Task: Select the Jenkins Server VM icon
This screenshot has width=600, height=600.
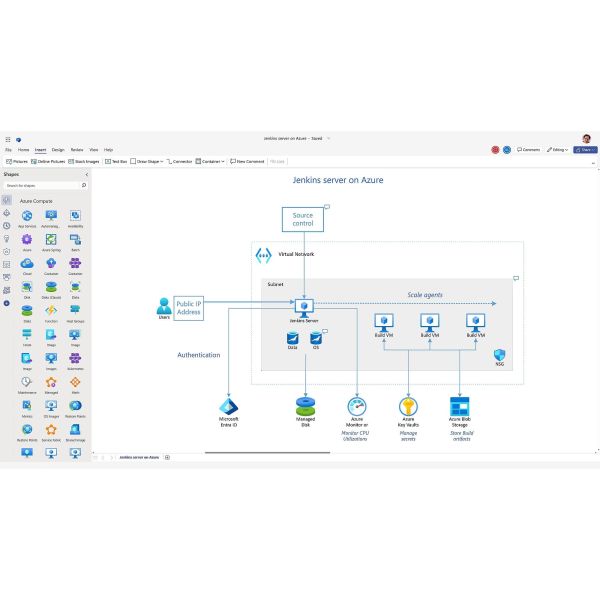Action: pos(304,308)
